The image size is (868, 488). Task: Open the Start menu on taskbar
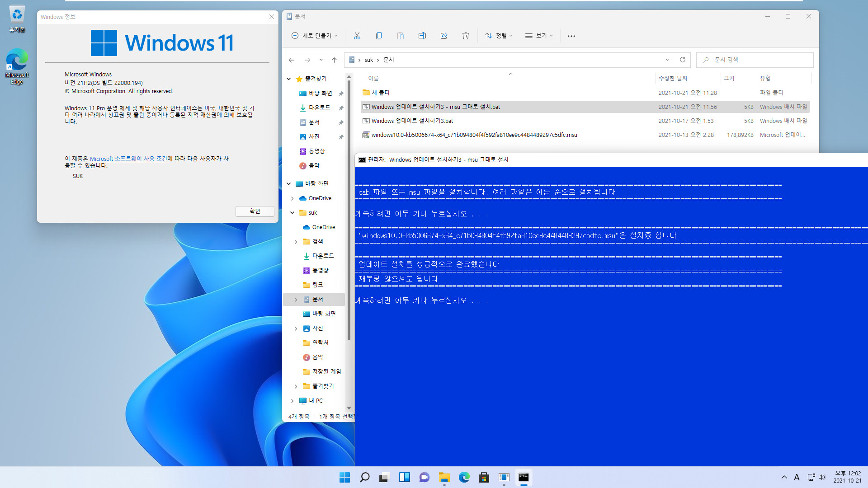tap(344, 477)
